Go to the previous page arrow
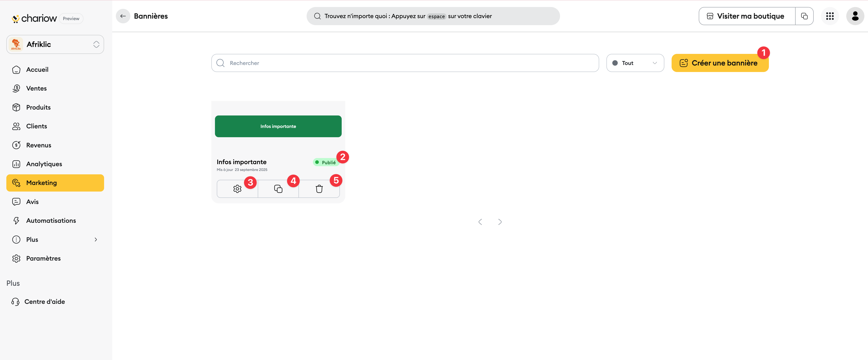The image size is (868, 360). point(480,222)
